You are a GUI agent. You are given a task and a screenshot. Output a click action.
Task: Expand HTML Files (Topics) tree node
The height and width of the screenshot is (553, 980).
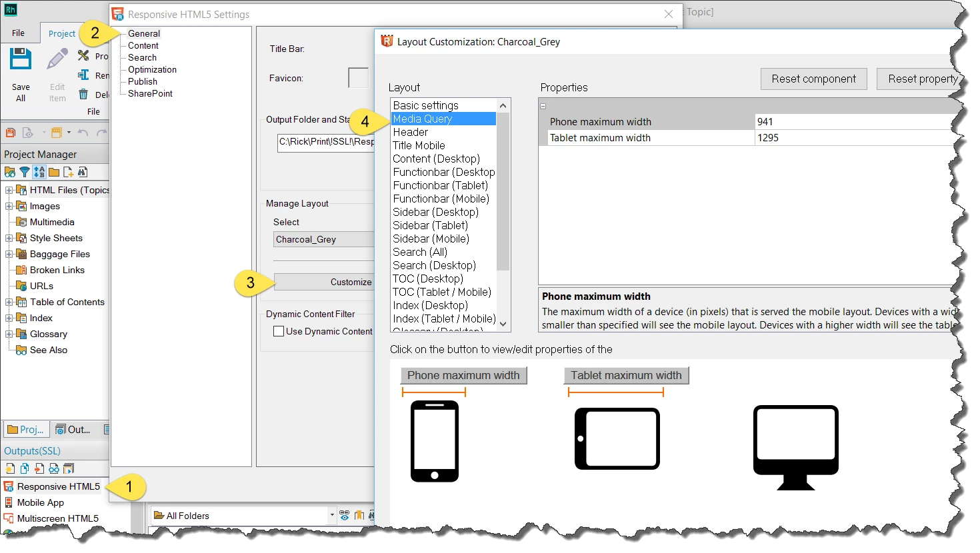pyautogui.click(x=9, y=190)
